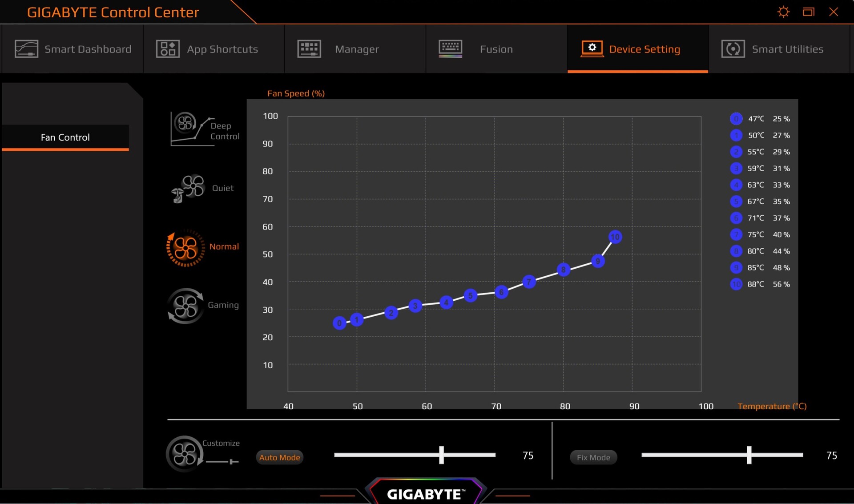Select Fan Control in the sidebar
The image size is (854, 504).
65,137
